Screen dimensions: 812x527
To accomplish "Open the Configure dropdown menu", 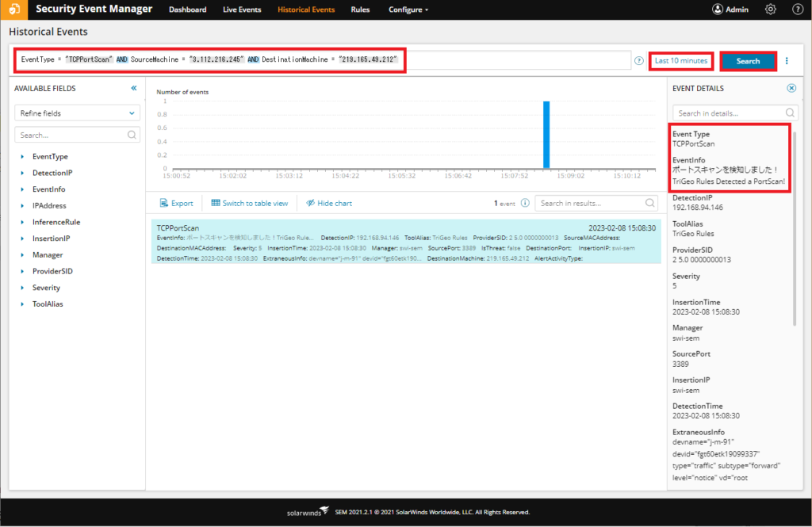I will point(408,10).
